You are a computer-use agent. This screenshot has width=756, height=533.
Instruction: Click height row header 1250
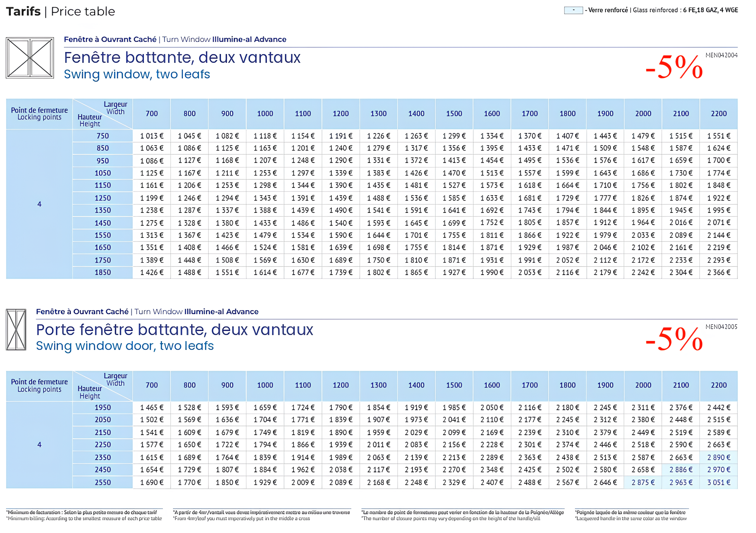103,198
